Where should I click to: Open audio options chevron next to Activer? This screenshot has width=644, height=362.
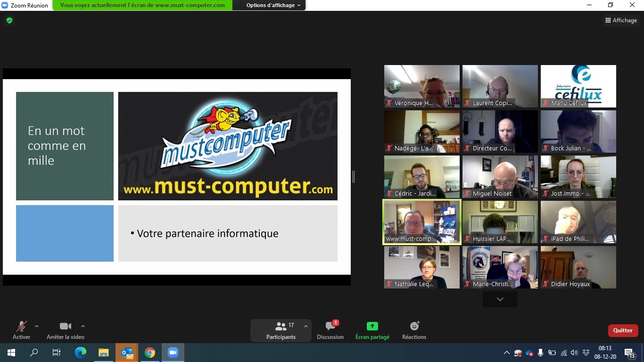[x=37, y=326]
